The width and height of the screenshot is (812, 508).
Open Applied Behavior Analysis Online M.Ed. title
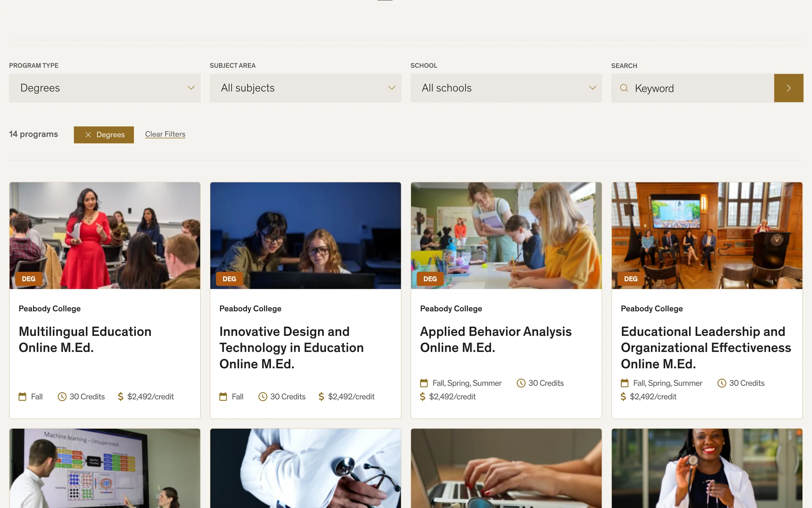click(x=496, y=340)
